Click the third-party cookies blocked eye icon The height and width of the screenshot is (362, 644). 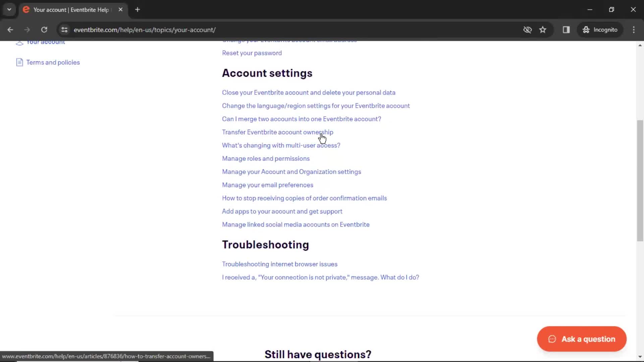(527, 30)
